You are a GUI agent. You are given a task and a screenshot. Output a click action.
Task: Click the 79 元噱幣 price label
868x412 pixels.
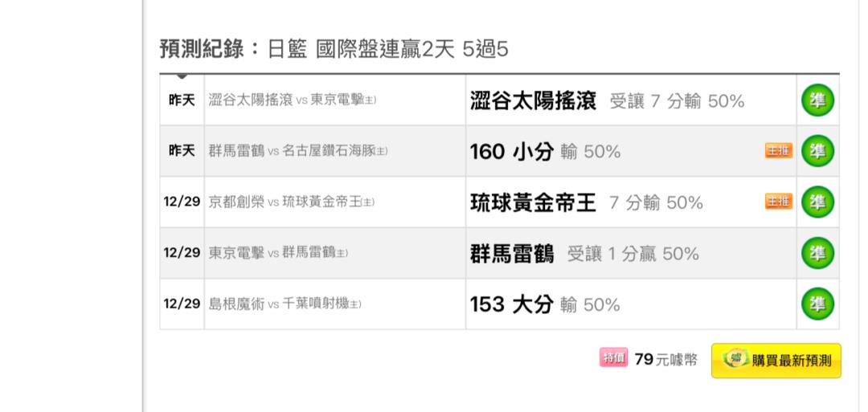[x=666, y=360]
